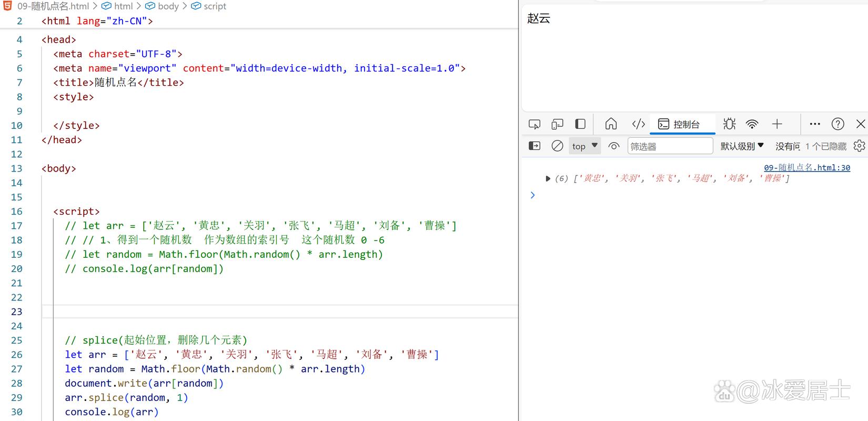
Task: Expand the logged (6) array triangle
Action: pyautogui.click(x=548, y=178)
